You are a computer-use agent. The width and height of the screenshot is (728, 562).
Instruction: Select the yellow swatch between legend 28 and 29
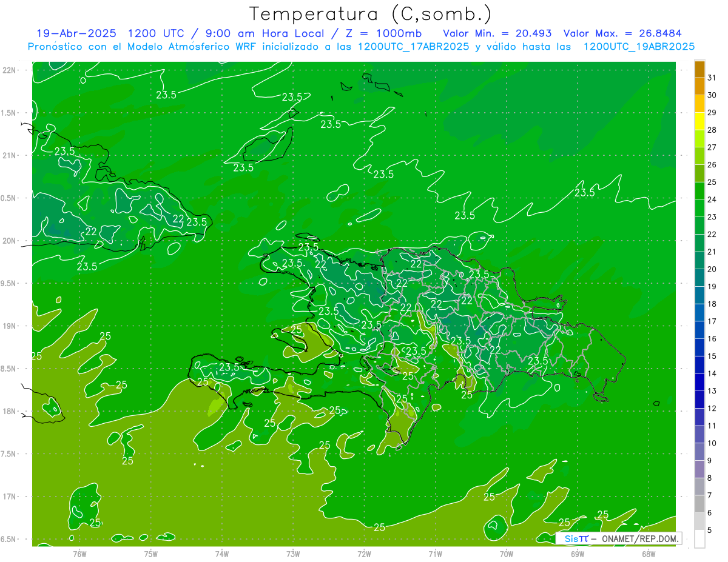tap(699, 121)
